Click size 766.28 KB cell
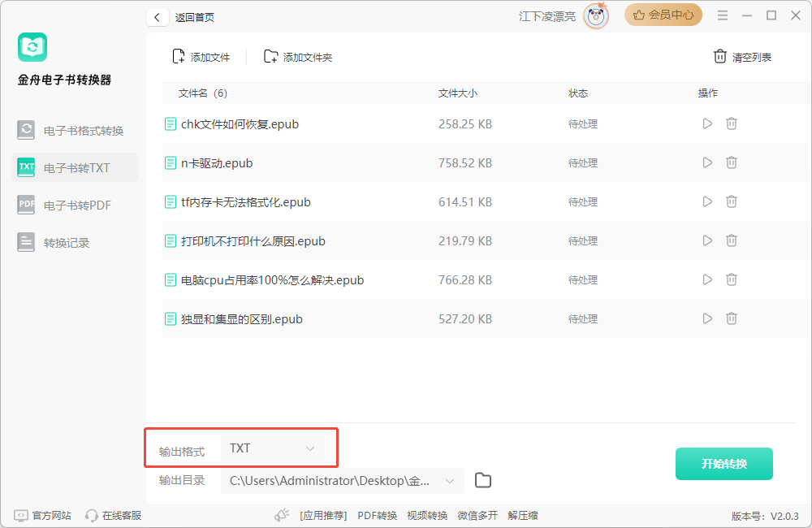Viewport: 812px width, 528px height. (465, 280)
